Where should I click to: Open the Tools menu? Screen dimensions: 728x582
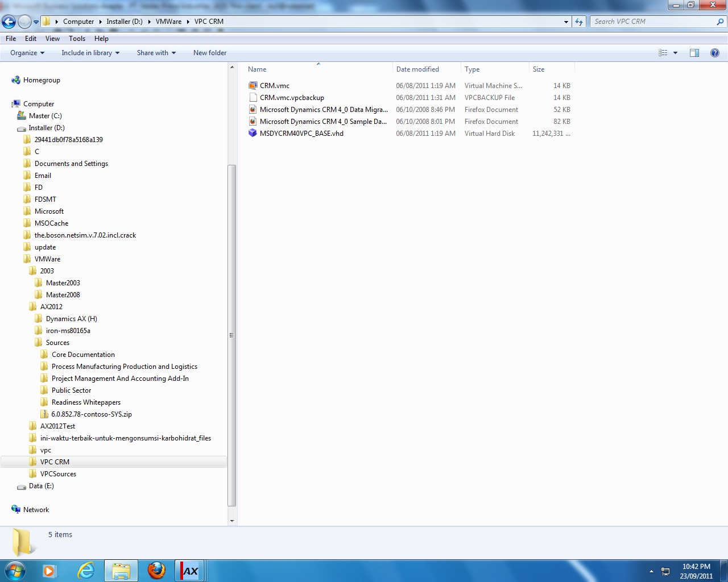click(77, 39)
